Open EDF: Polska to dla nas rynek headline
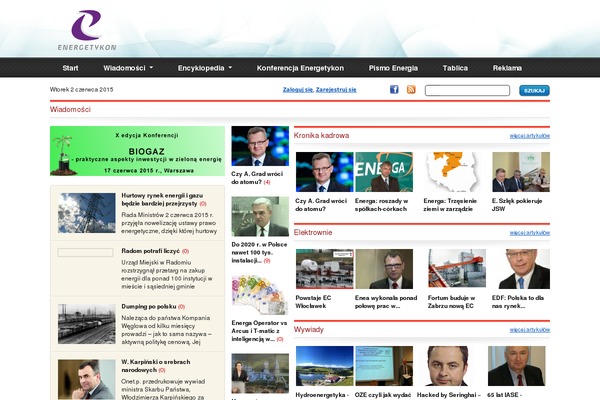Image resolution: width=600 pixels, height=400 pixels. pos(518,302)
